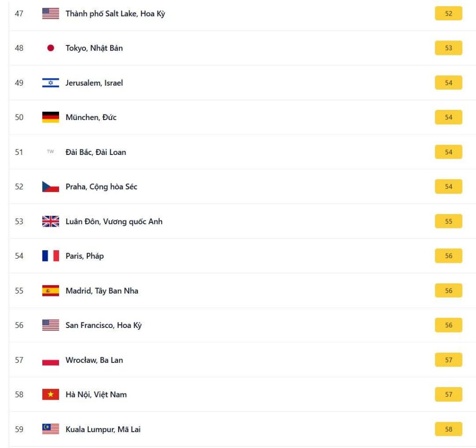Image resolution: width=476 pixels, height=448 pixels.
Task: Click the AQI badge 55 for Luân Đôn
Action: tap(448, 221)
